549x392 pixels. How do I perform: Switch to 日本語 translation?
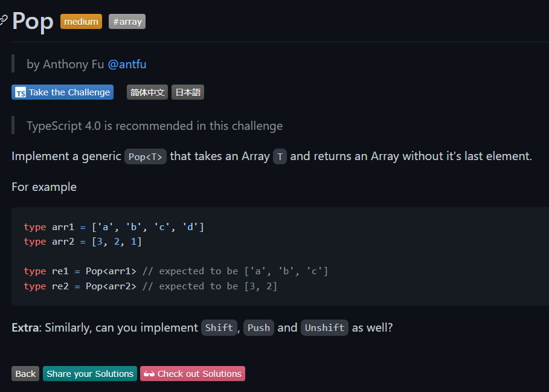tap(188, 92)
